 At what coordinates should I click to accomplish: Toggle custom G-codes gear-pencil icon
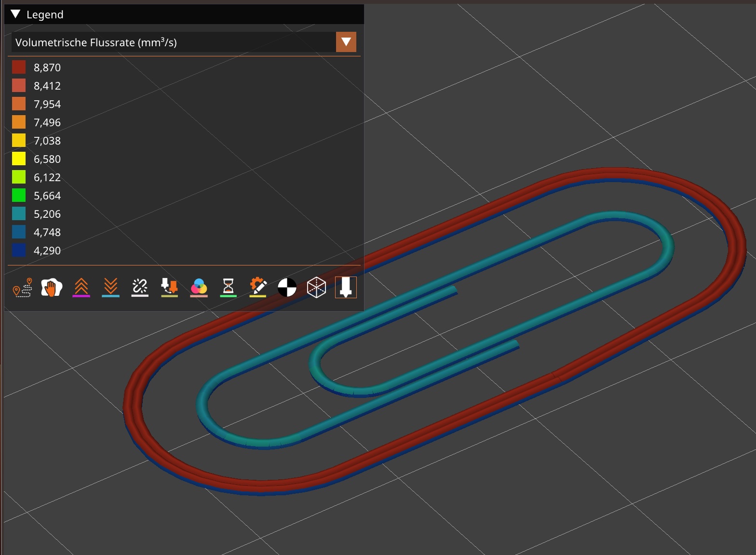pos(257,288)
